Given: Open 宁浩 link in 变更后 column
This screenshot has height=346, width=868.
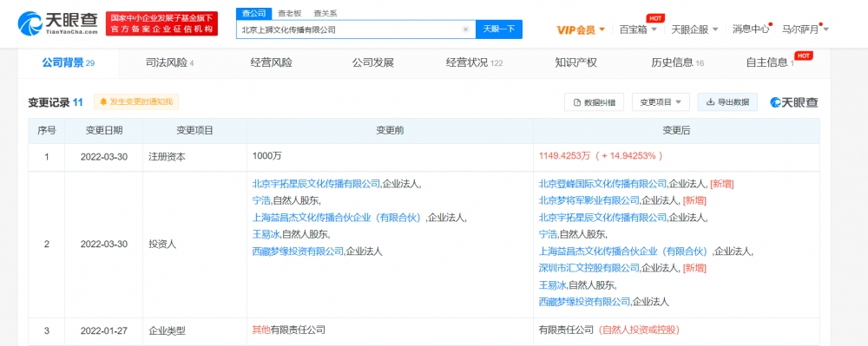Looking at the screenshot, I should tap(548, 234).
